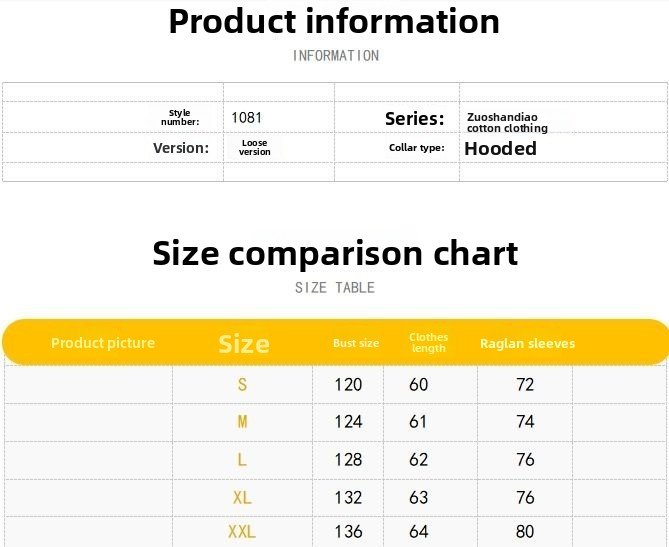Screen dimensions: 669x547
Task: Click the "Collar type:" label
Action: pos(416,148)
